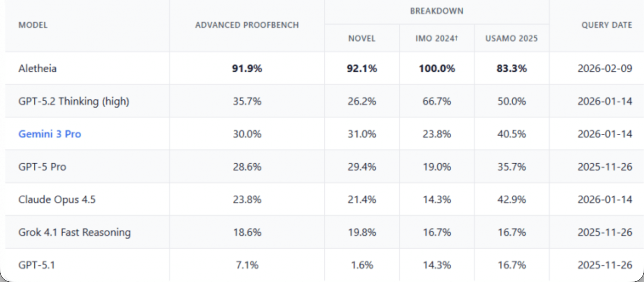This screenshot has width=644, height=282.
Task: Click the Novel breakdown column header
Action: click(x=362, y=38)
